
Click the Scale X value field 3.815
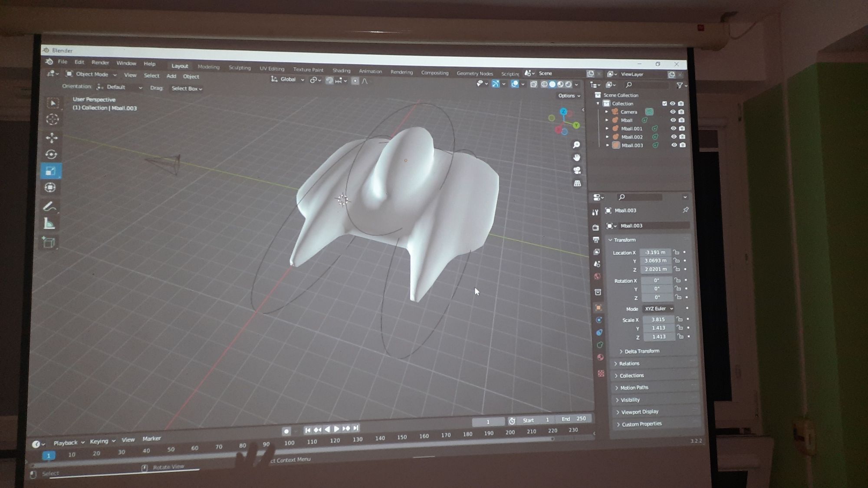658,319
